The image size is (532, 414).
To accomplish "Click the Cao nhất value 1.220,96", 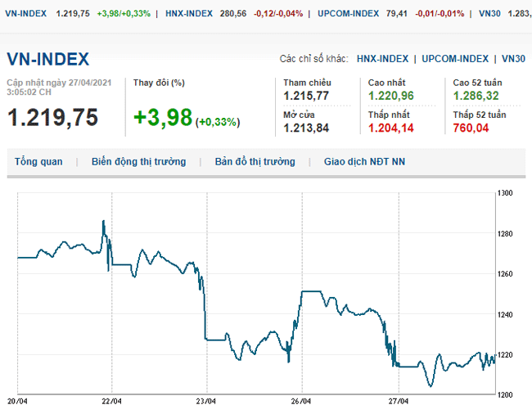I will point(390,97).
